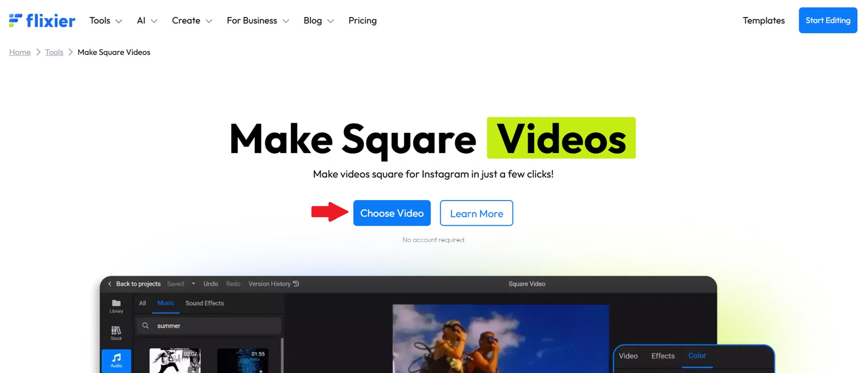The height and width of the screenshot is (373, 868).
Task: Click the Start Editing button
Action: pyautogui.click(x=828, y=20)
